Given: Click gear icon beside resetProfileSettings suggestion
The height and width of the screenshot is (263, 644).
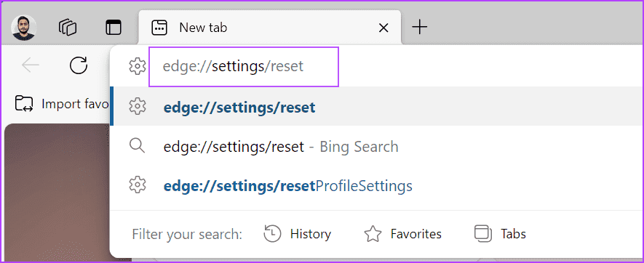Looking at the screenshot, I should [x=138, y=185].
